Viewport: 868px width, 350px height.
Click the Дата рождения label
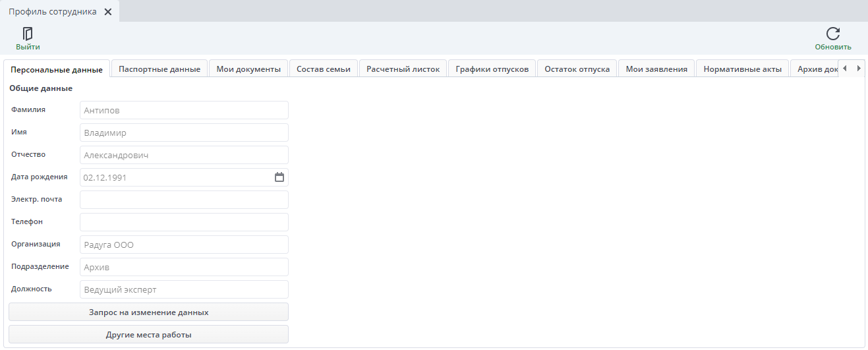pos(40,177)
